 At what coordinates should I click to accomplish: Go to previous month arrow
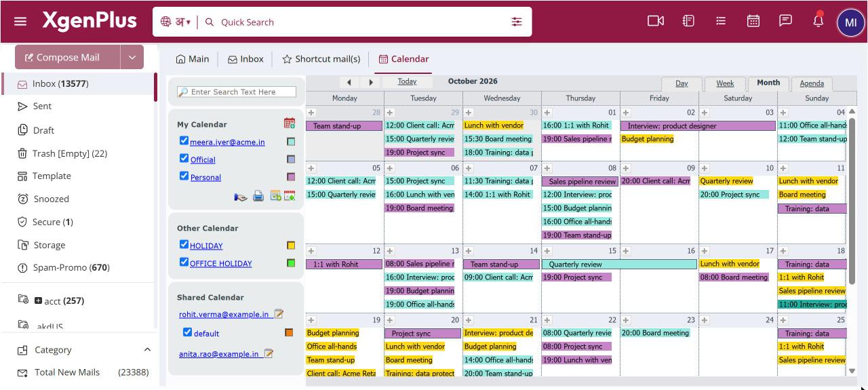pyautogui.click(x=349, y=82)
